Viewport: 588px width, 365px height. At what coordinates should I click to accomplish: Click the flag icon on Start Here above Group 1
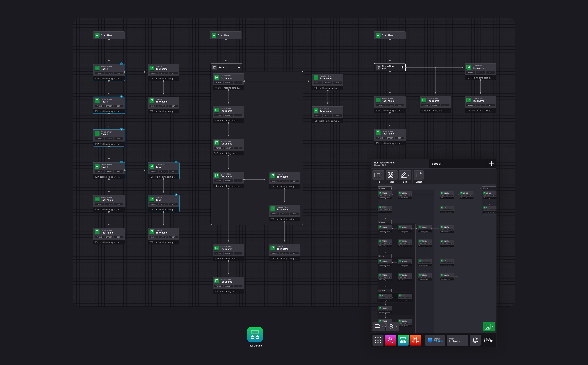[x=214, y=35]
